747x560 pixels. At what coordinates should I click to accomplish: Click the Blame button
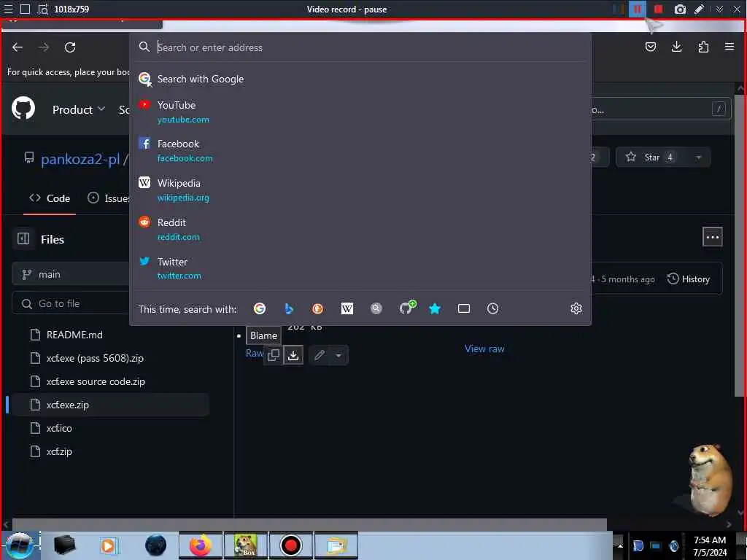pos(263,335)
